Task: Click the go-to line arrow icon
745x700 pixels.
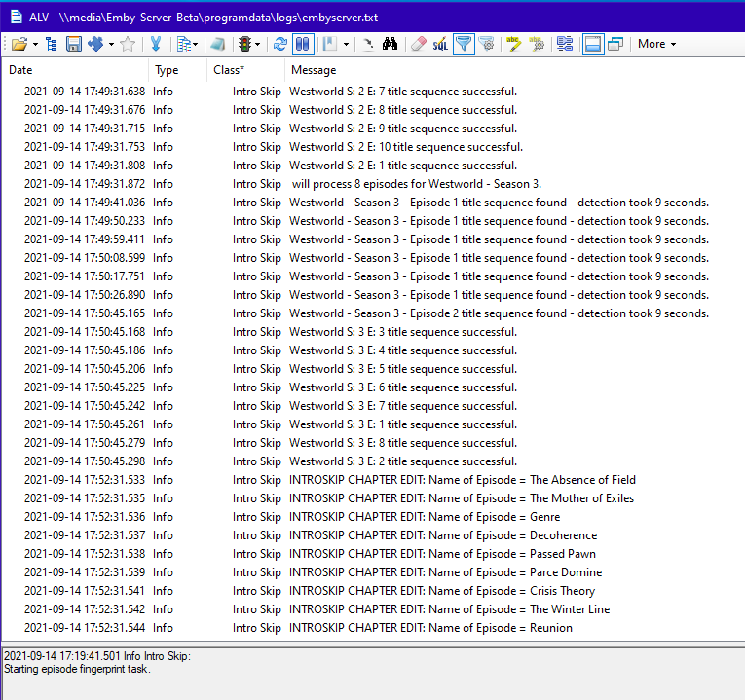Action: pyautogui.click(x=368, y=44)
